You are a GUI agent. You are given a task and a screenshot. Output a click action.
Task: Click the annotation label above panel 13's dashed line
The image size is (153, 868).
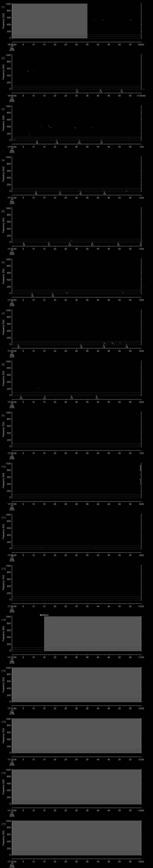tap(44, 615)
